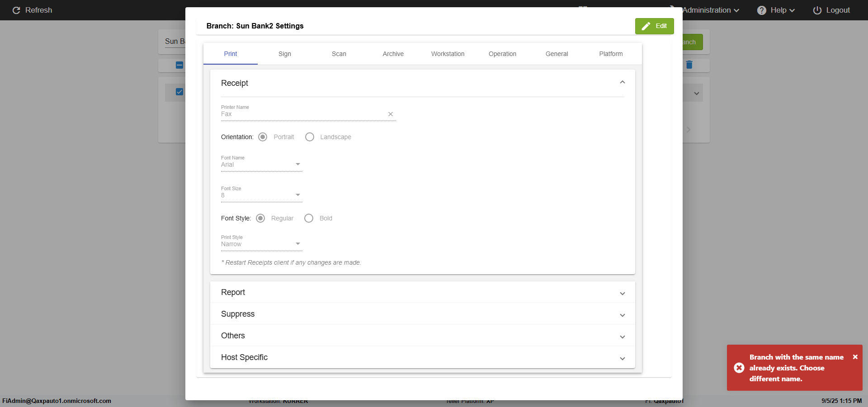Click the Refresh icon in top bar

pyautogui.click(x=16, y=10)
